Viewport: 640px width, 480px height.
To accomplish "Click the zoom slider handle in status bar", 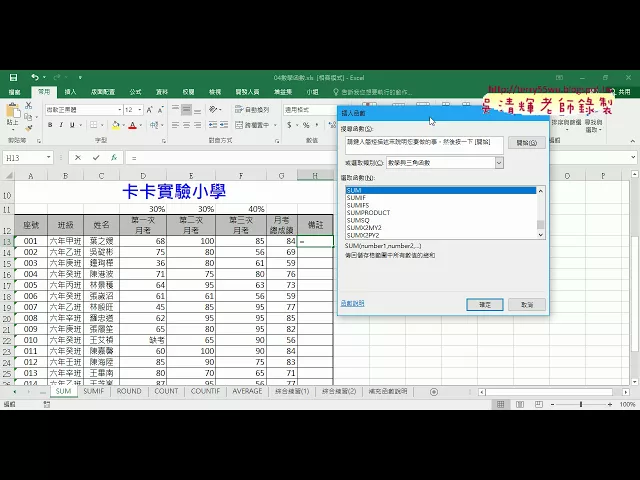I will (x=581, y=404).
